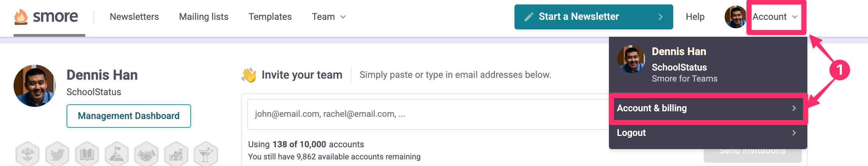Image resolution: width=868 pixels, height=166 pixels.
Task: Click the Twitter bird badge
Action: tap(57, 154)
